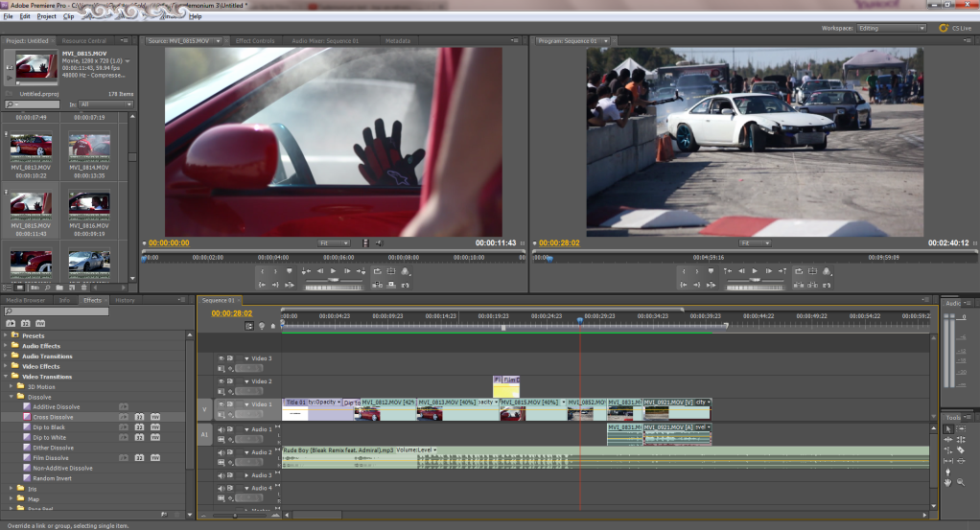
Task: Mute Audio 3 track speaker toggle
Action: tap(222, 475)
